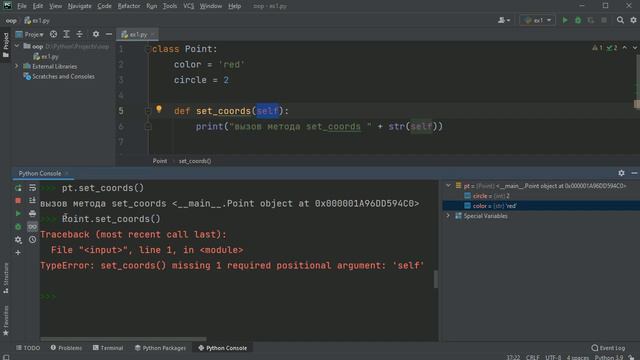Viewport: 640px width, 360px height.
Task: Open the Project view dropdown
Action: pyautogui.click(x=29, y=34)
